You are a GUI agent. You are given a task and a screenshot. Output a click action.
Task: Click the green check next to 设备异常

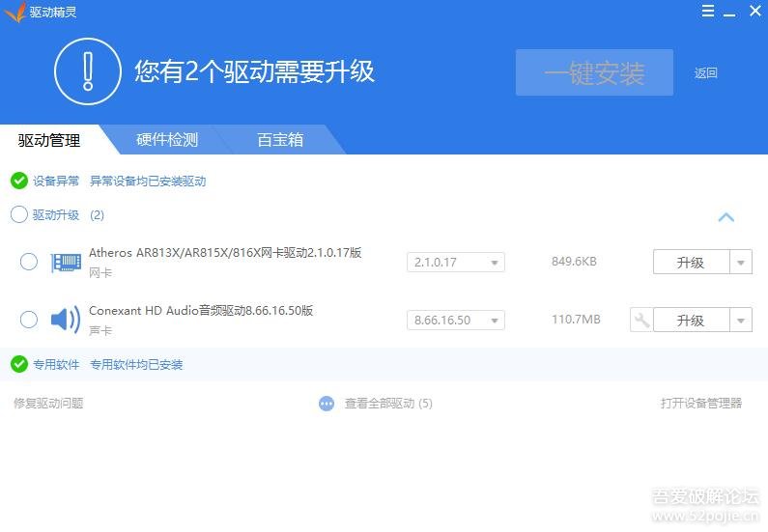coord(18,181)
